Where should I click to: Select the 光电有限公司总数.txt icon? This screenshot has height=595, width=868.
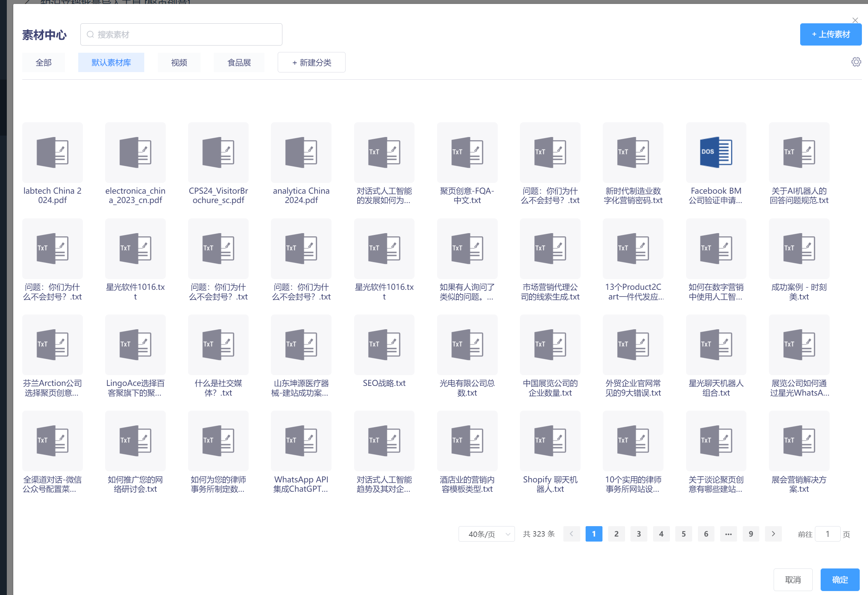467,345
